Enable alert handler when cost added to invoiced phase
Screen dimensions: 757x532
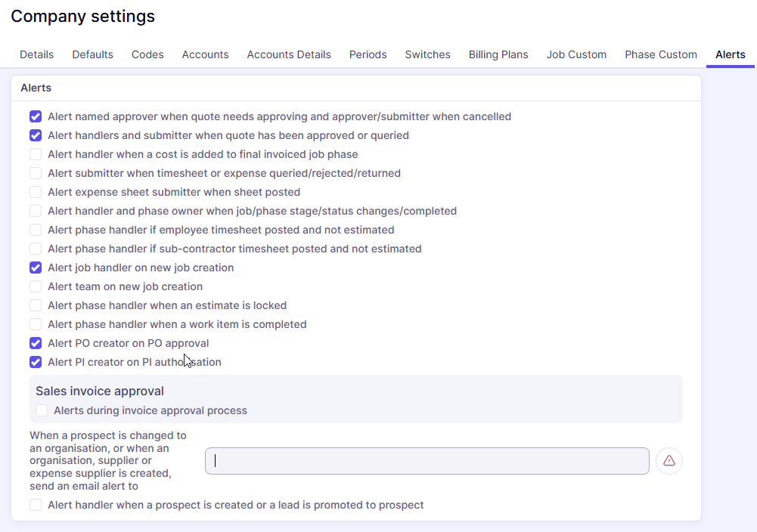coord(36,154)
